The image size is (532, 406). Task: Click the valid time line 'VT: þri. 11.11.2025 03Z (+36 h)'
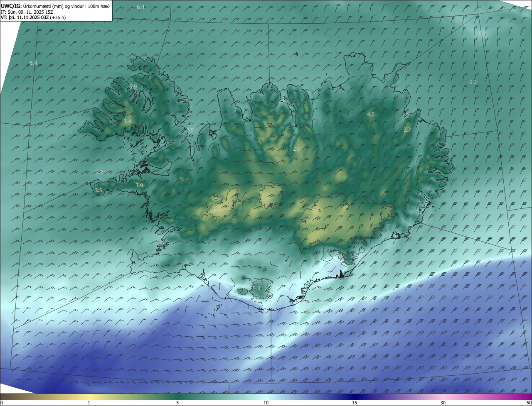tap(33, 17)
